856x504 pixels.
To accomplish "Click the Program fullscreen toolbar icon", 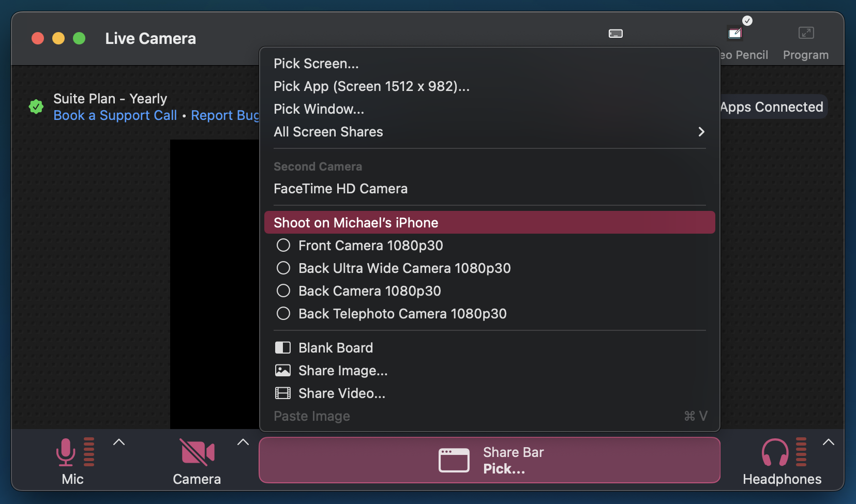I will 806,33.
